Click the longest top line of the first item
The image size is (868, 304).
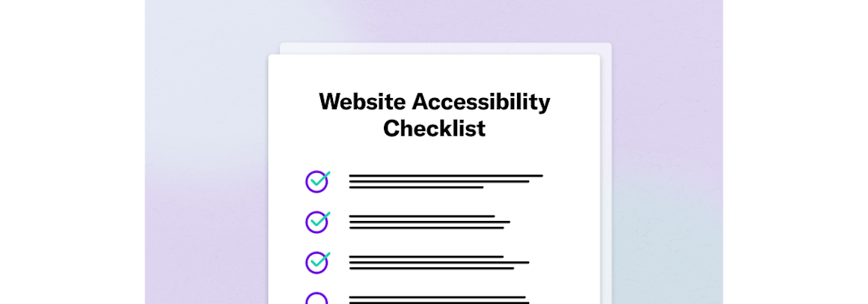point(445,176)
